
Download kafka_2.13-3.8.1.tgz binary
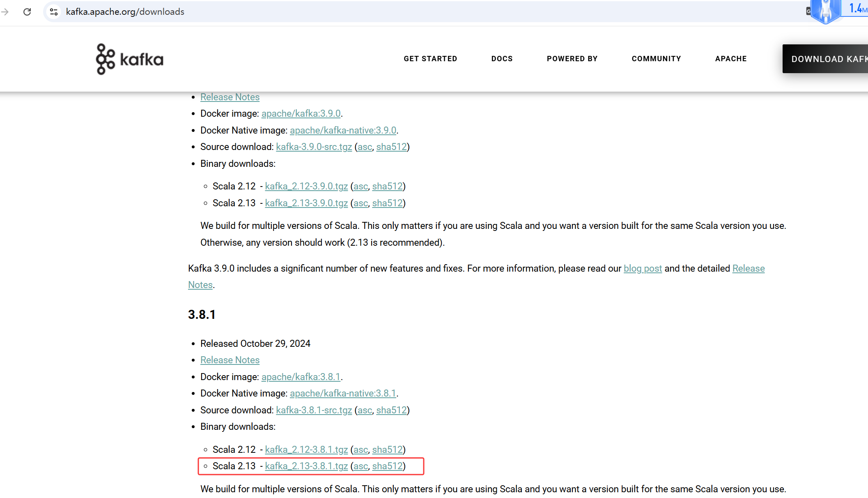tap(306, 466)
